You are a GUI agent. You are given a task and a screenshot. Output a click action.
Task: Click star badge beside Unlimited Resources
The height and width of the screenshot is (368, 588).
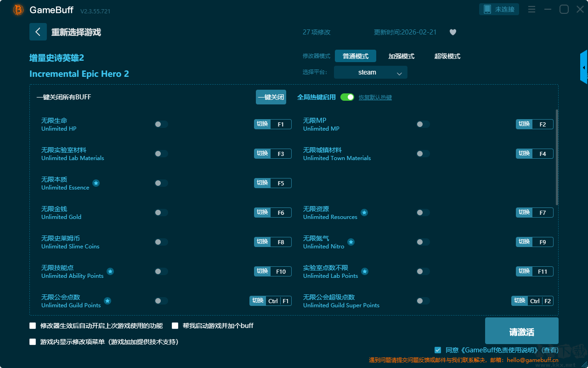(x=364, y=213)
